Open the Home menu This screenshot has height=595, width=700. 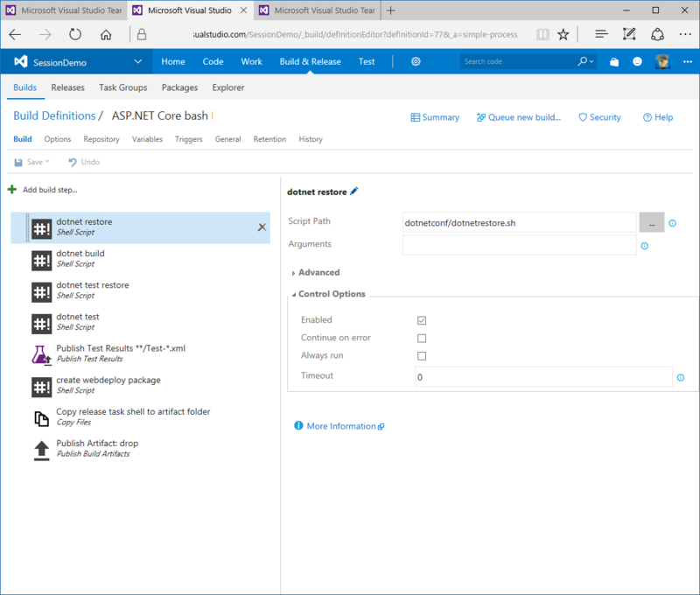pos(173,61)
